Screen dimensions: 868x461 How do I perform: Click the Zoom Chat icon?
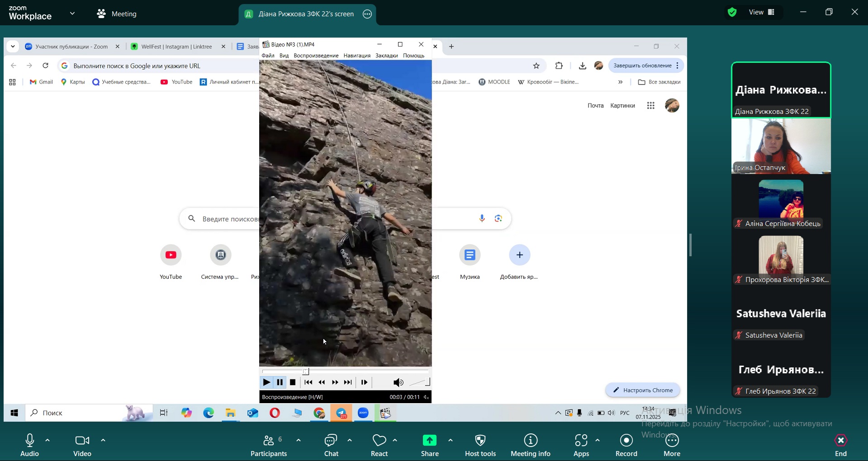point(331,441)
